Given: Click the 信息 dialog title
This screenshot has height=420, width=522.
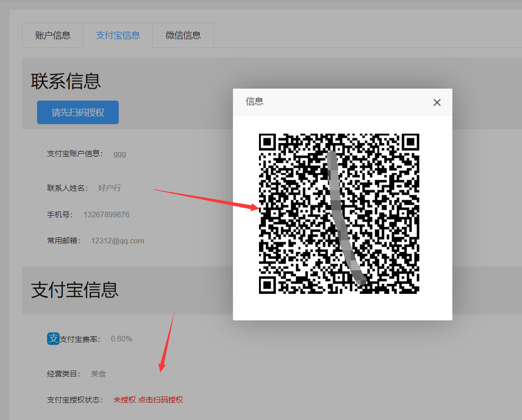Looking at the screenshot, I should click(x=254, y=102).
